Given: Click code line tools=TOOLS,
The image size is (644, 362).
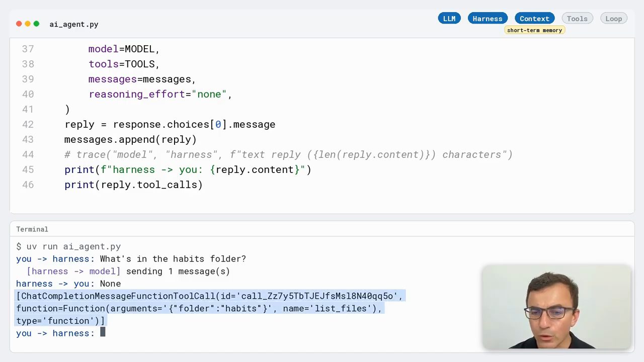Looking at the screenshot, I should click(x=124, y=64).
